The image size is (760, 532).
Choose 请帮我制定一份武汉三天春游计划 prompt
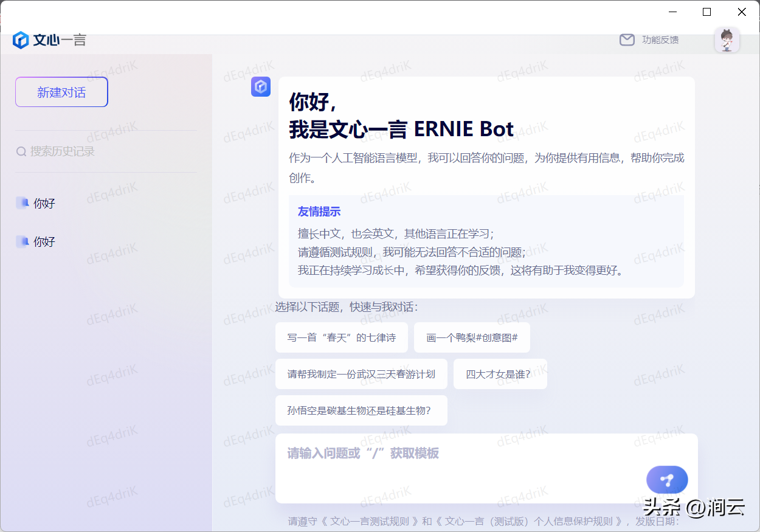click(361, 374)
